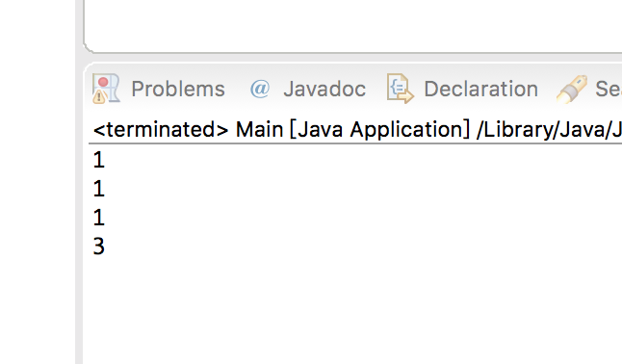Click the blank panel left of the sash
Image resolution: width=622 pixels, height=364 pixels.
pos(38,182)
